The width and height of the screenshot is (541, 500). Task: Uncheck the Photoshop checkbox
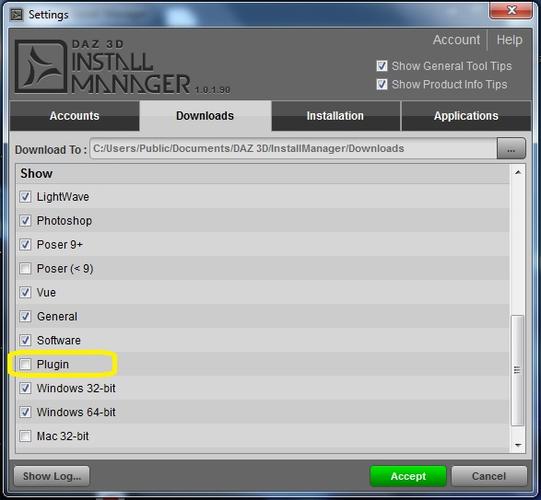[25, 220]
